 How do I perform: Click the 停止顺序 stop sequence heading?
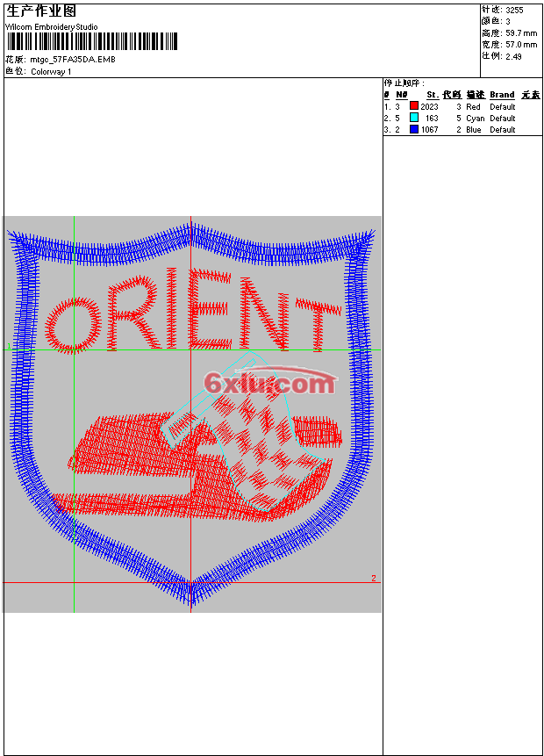click(x=404, y=83)
